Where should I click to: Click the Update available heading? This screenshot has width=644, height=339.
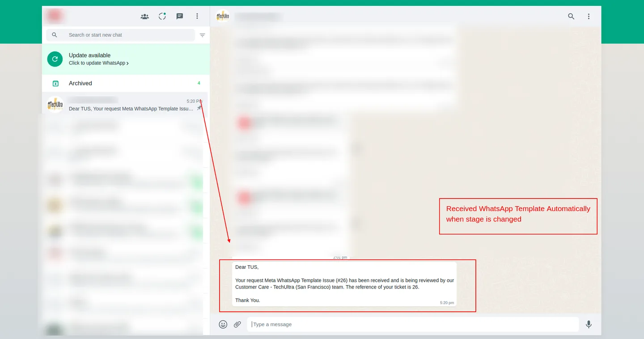[x=89, y=55]
